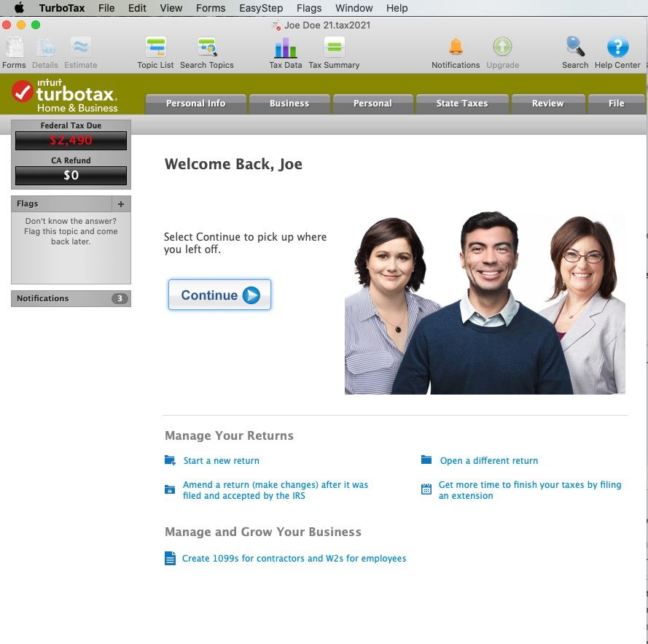The width and height of the screenshot is (648, 644).
Task: Open the Help menu
Action: tap(397, 8)
